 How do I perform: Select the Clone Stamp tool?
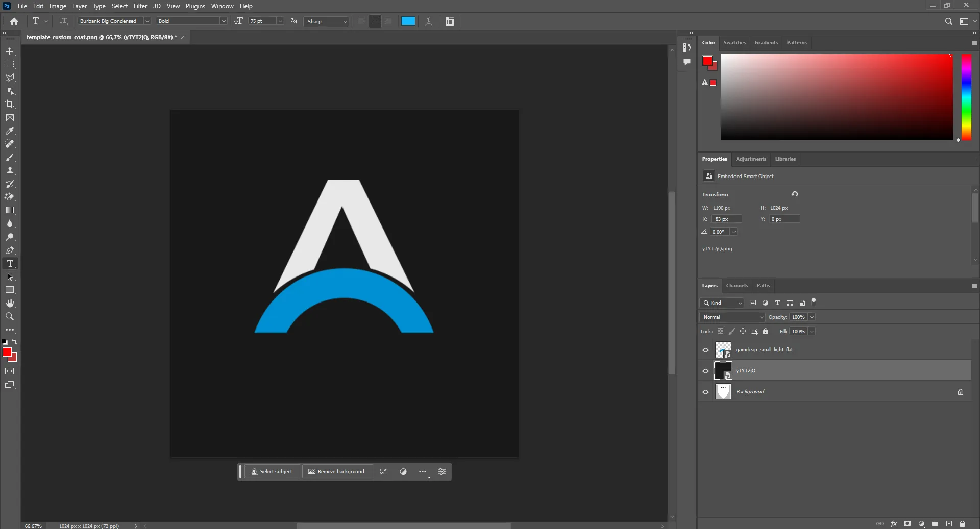click(10, 171)
